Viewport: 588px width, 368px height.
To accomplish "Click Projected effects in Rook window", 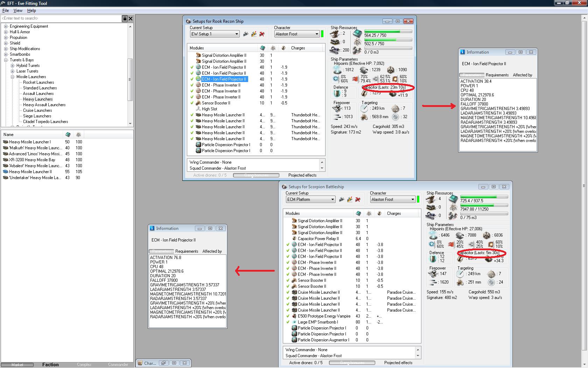I will pos(302,175).
